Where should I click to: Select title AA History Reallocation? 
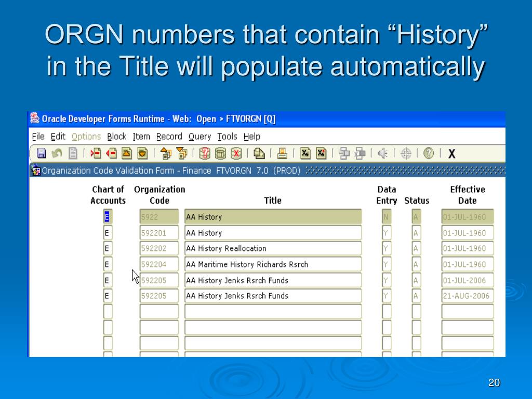[273, 248]
